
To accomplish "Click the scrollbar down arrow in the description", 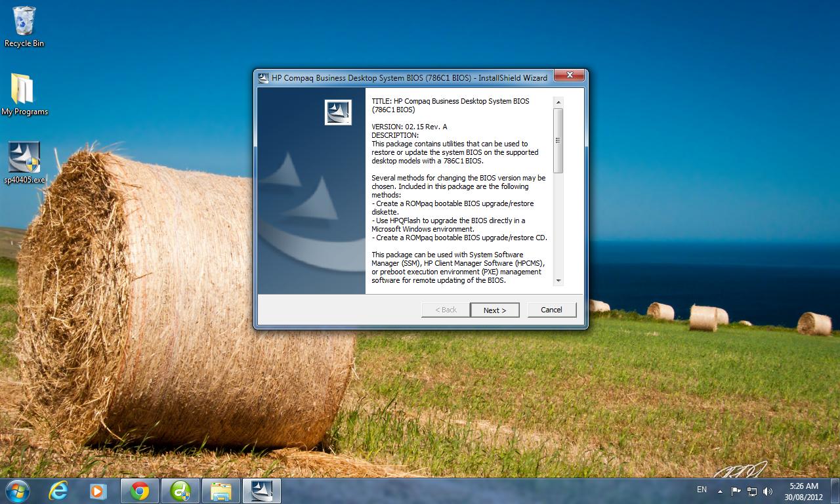I will 558,281.
